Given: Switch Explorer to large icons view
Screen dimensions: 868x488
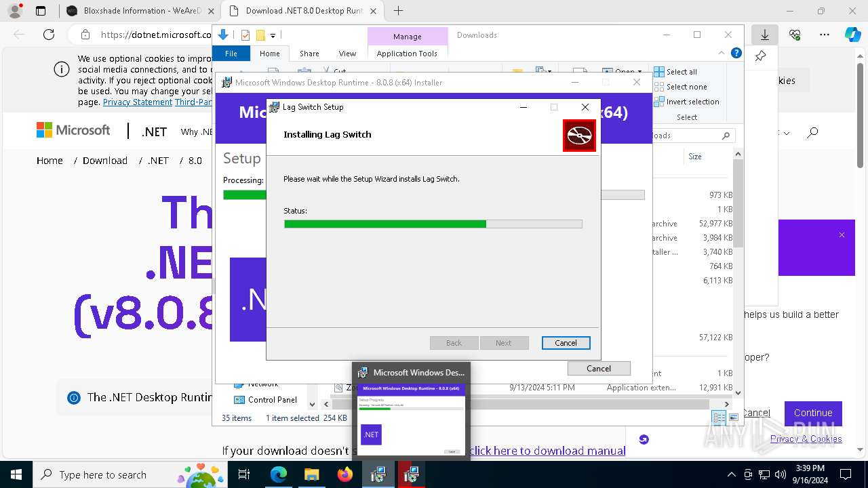Looking at the screenshot, I should [733, 418].
